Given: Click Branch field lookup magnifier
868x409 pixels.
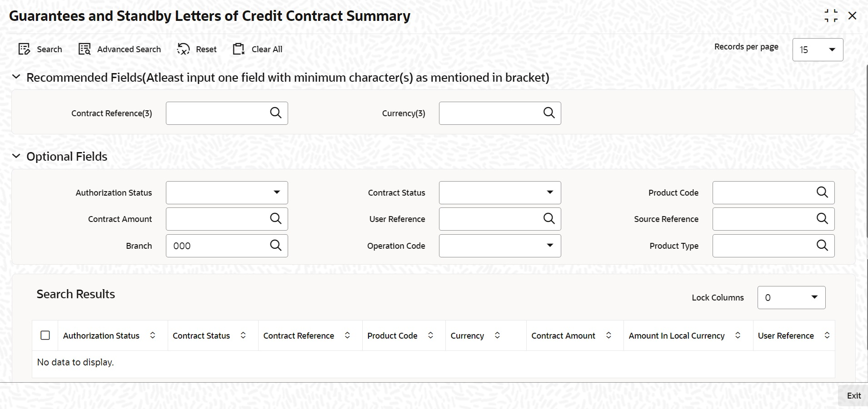Looking at the screenshot, I should coord(275,246).
